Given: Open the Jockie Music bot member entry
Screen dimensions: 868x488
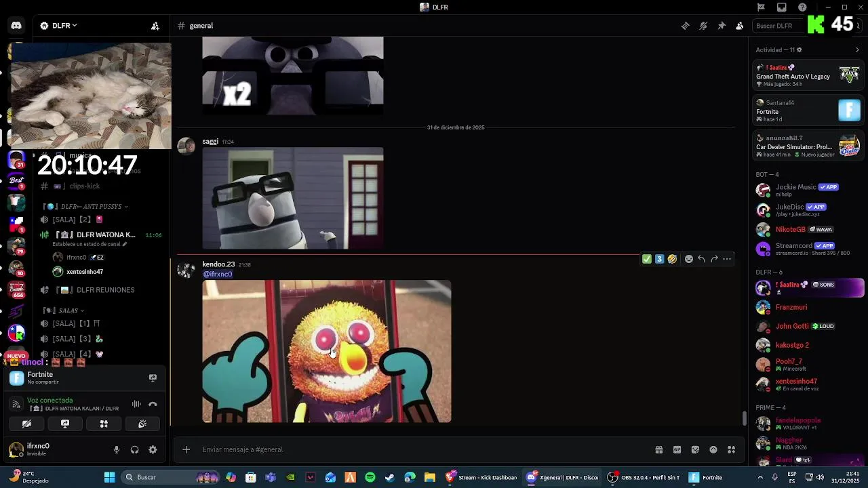Looking at the screenshot, I should pyautogui.click(x=807, y=190).
